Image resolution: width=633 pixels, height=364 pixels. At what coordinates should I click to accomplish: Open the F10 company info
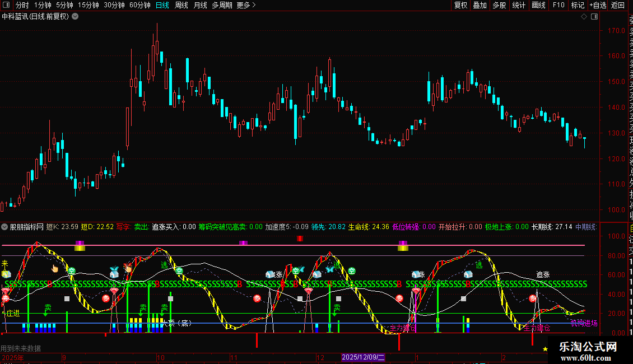point(558,5)
